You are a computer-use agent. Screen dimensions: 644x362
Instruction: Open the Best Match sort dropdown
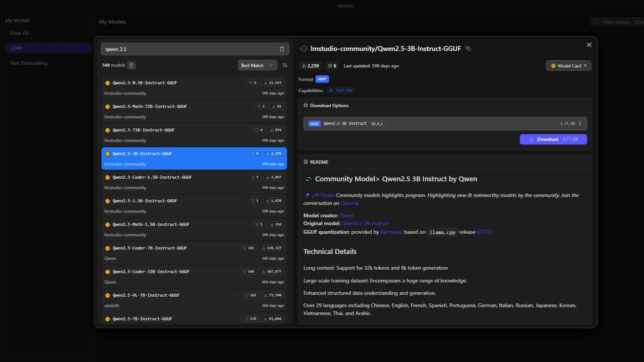pyautogui.click(x=257, y=65)
